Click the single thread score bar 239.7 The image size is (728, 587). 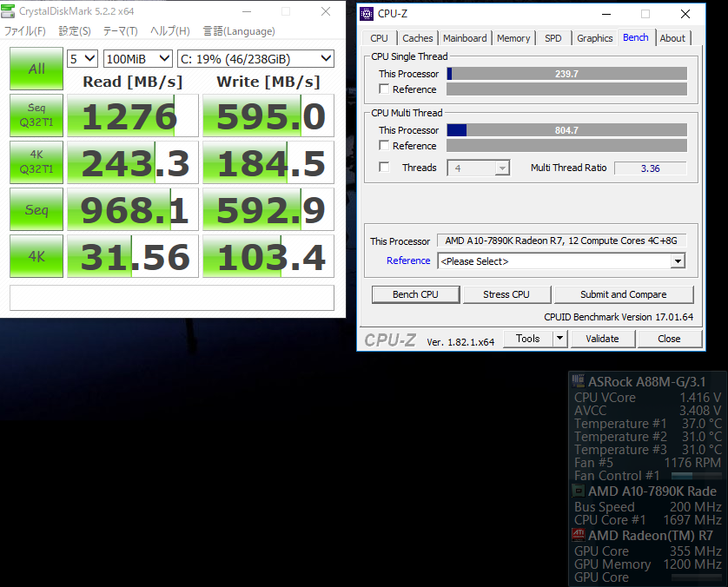pos(566,74)
